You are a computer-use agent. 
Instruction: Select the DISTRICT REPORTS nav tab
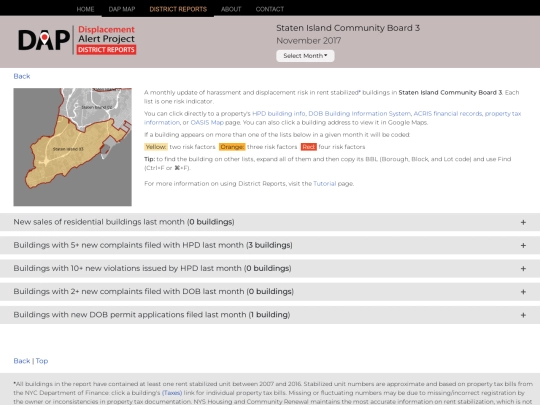pyautogui.click(x=178, y=9)
